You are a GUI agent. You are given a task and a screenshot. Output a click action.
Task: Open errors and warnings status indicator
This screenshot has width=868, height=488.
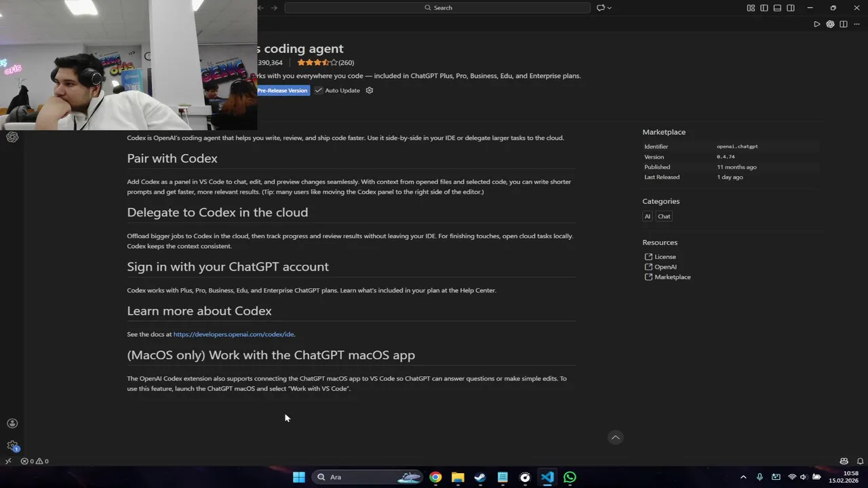35,461
